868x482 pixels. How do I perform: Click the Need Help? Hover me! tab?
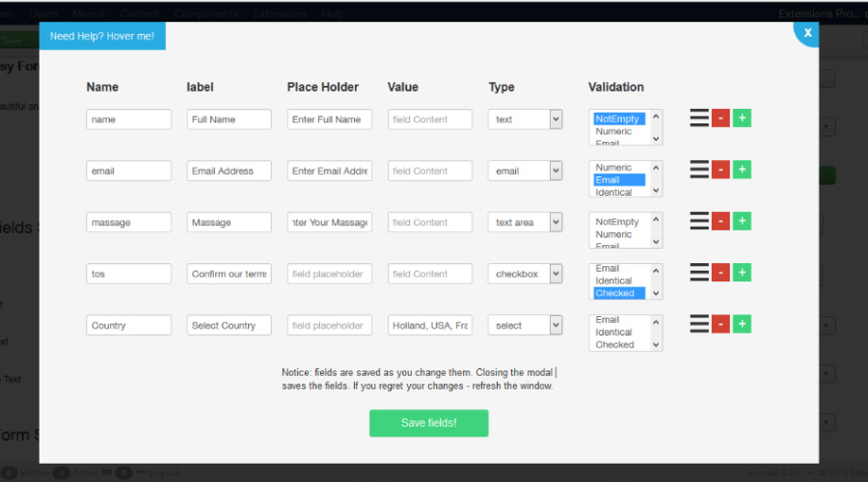[x=102, y=36]
